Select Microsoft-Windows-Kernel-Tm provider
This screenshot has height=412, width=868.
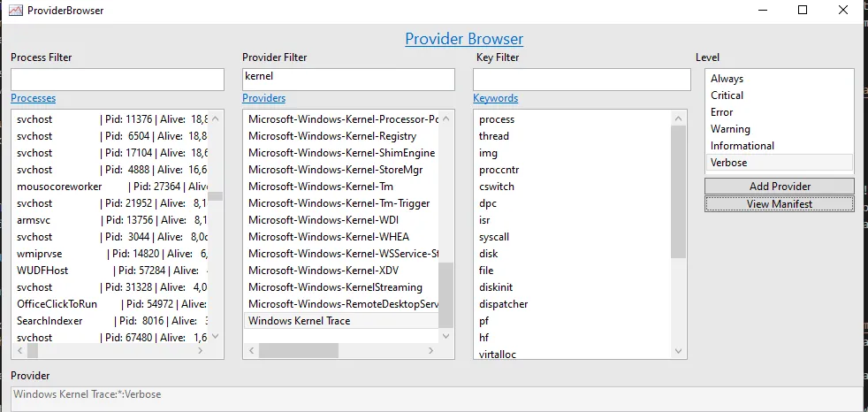[x=341, y=186]
